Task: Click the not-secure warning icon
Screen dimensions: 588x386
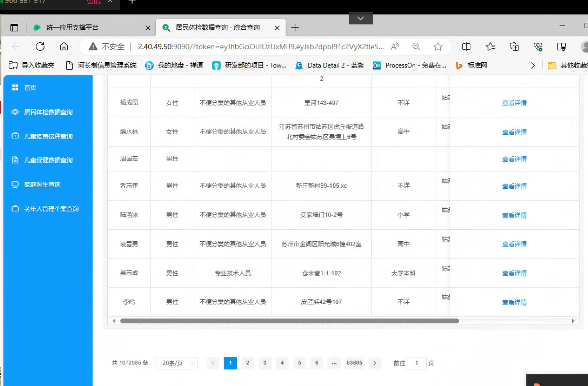Action: click(x=93, y=46)
